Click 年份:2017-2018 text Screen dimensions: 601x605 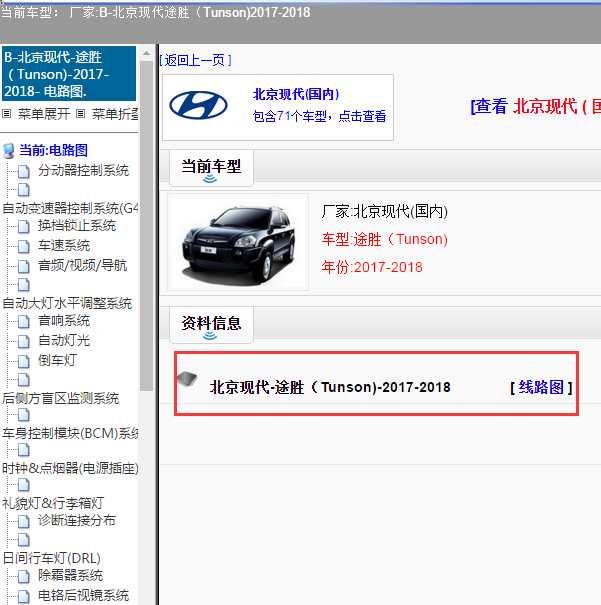tap(372, 267)
